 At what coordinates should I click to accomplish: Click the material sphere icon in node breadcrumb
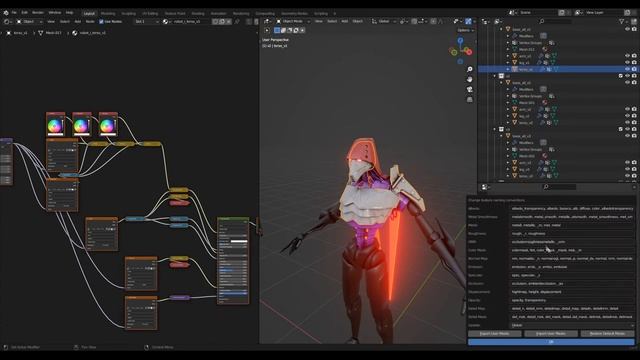[75, 33]
